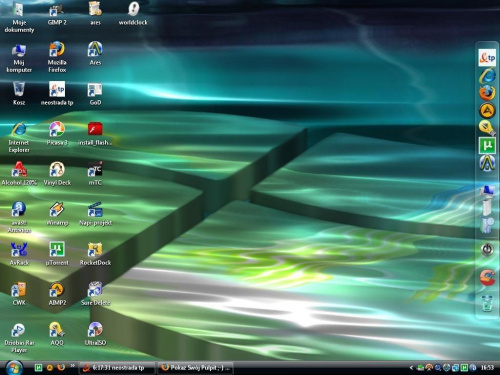Expand hidden system tray icons arrow
The height and width of the screenshot is (375, 500).
point(411,368)
